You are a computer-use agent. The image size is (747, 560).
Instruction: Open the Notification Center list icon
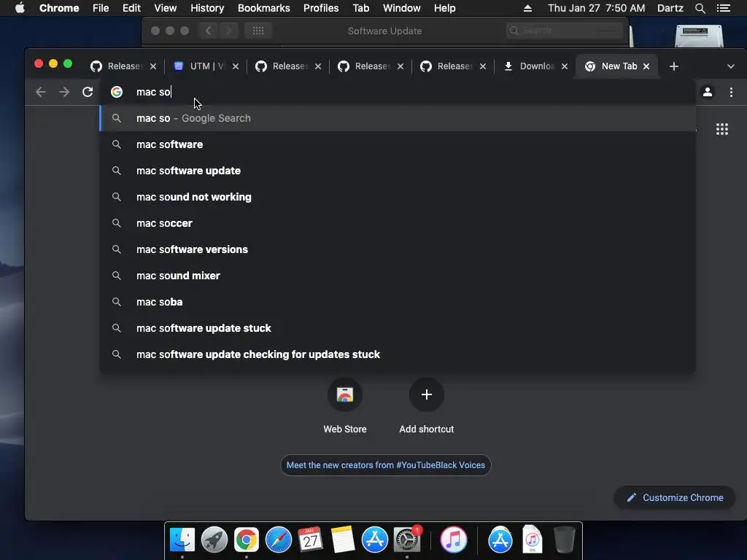(723, 8)
